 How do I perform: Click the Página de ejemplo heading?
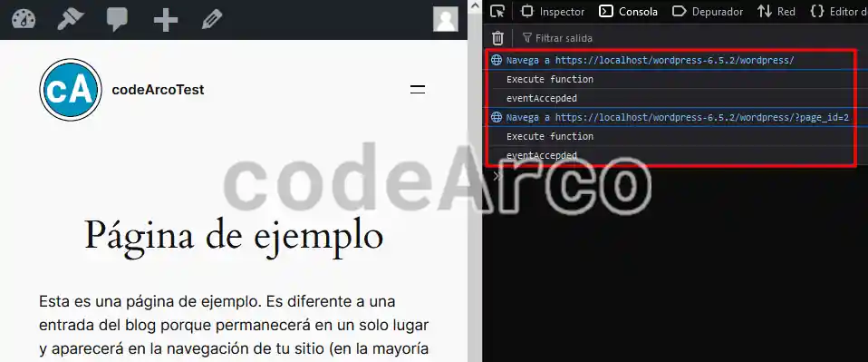pos(234,238)
